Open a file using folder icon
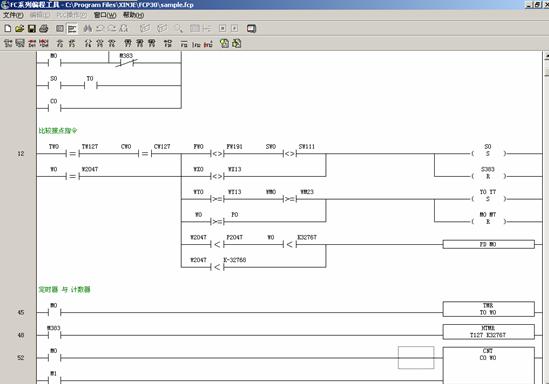This screenshot has width=549, height=384. [20, 29]
